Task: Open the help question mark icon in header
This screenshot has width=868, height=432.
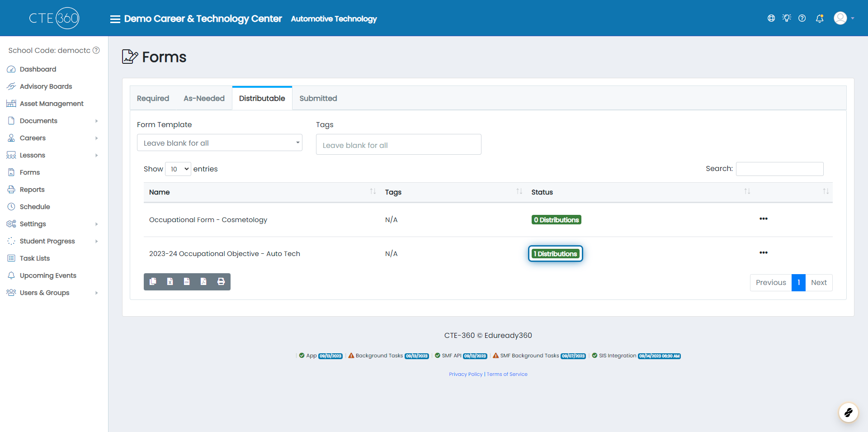Action: tap(802, 18)
